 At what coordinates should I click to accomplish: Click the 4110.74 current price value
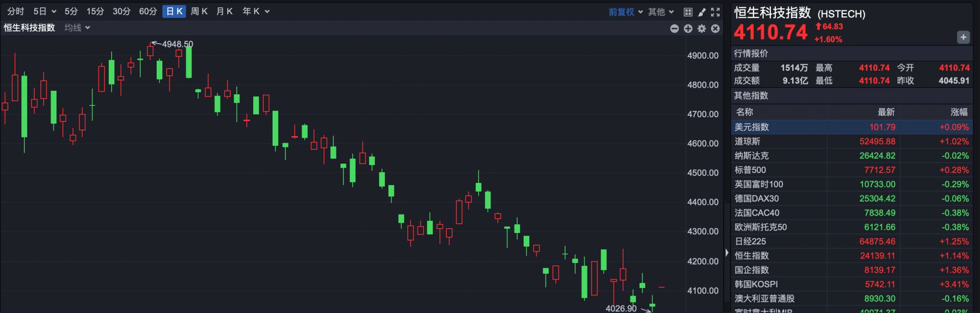click(x=771, y=33)
